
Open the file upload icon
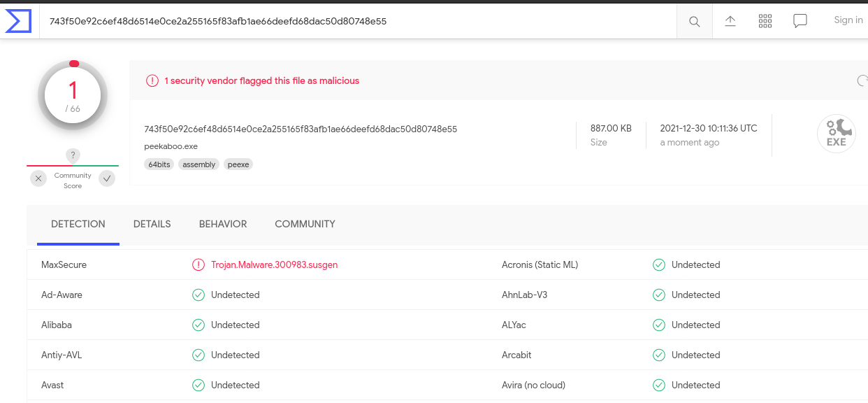click(730, 20)
